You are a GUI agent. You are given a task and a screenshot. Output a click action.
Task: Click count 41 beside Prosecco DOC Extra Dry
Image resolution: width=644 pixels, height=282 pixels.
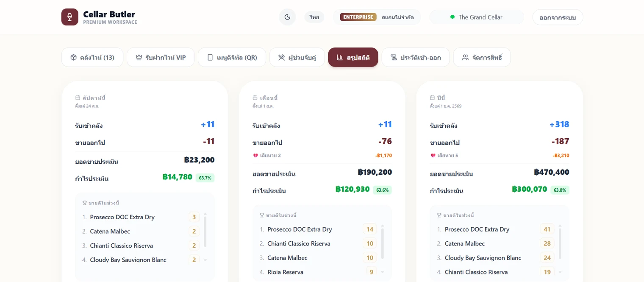pos(547,229)
